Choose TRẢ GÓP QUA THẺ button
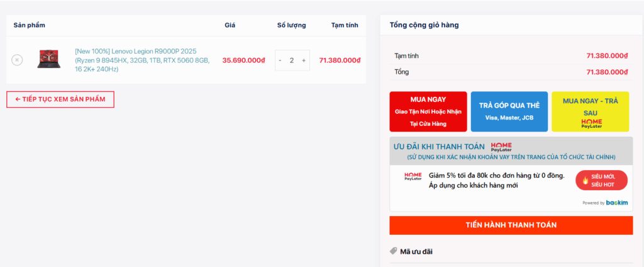The width and height of the screenshot is (644, 267). pyautogui.click(x=509, y=111)
